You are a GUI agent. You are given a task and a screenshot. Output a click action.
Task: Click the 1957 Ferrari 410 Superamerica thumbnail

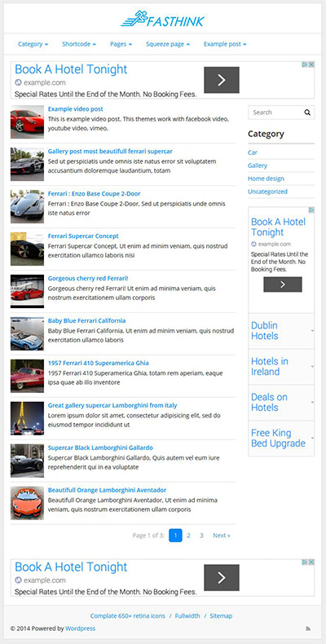click(27, 376)
